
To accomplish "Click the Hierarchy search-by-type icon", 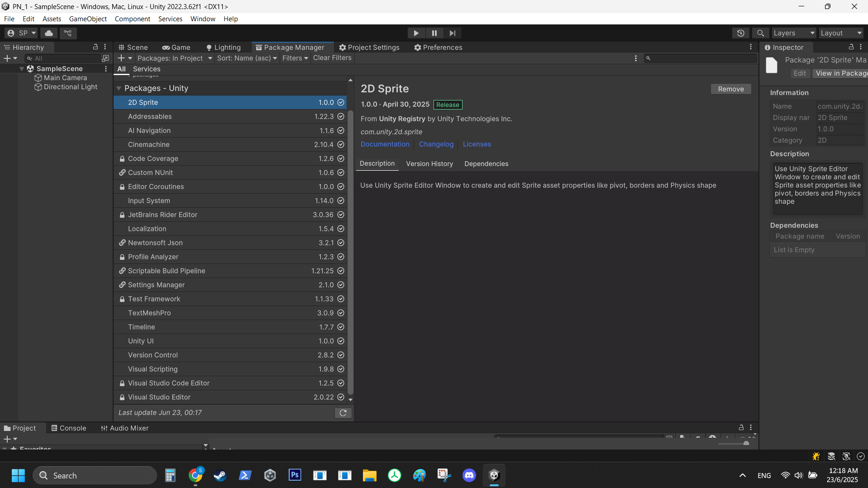I will 105,58.
